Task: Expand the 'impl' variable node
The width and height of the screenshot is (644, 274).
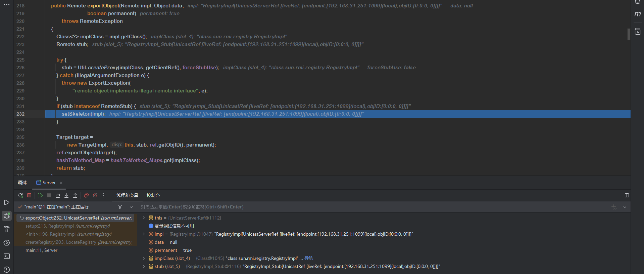Action: point(144,234)
